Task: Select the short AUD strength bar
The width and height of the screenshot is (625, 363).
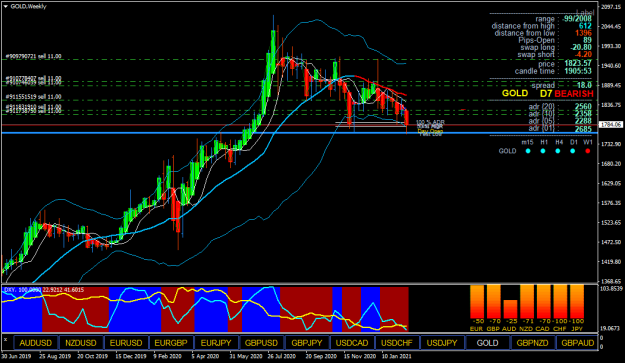Action: tap(510, 309)
